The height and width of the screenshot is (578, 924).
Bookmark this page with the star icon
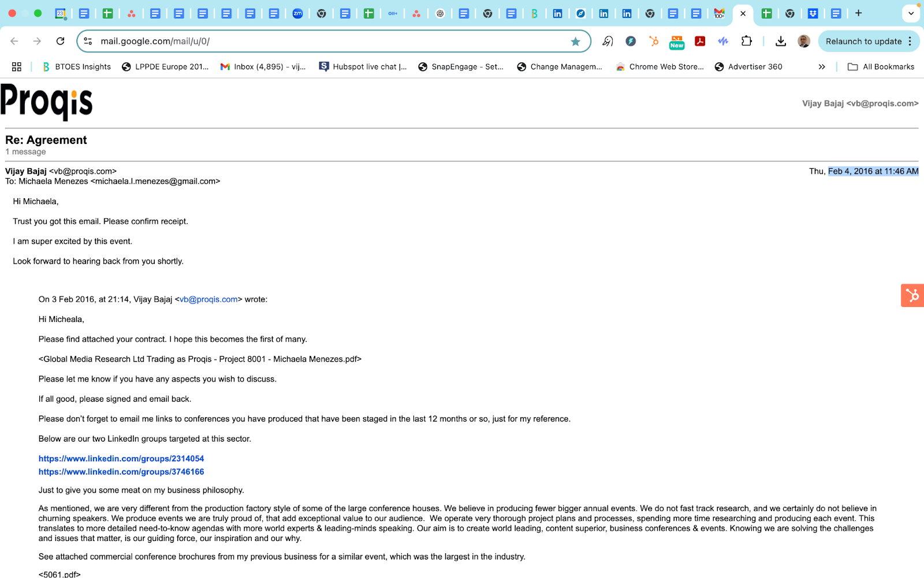pyautogui.click(x=575, y=41)
